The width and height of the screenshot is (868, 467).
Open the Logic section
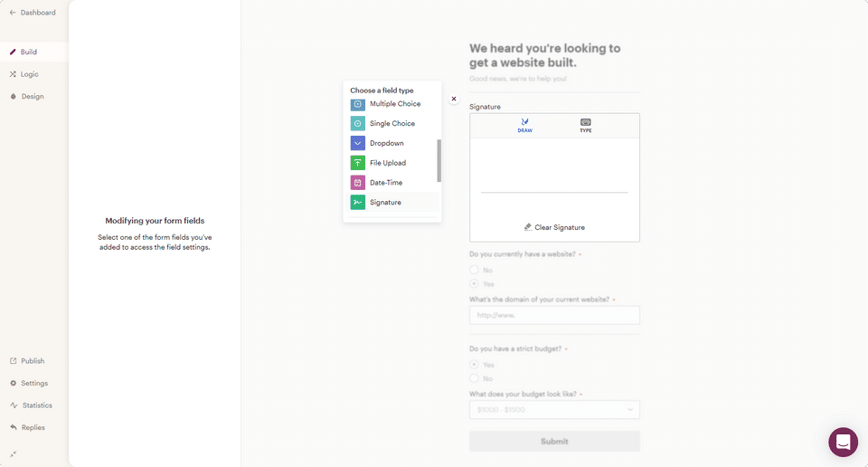[x=29, y=74]
